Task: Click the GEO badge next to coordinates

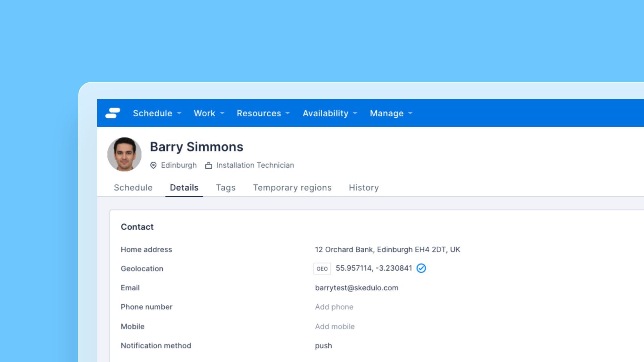Action: coord(322,268)
